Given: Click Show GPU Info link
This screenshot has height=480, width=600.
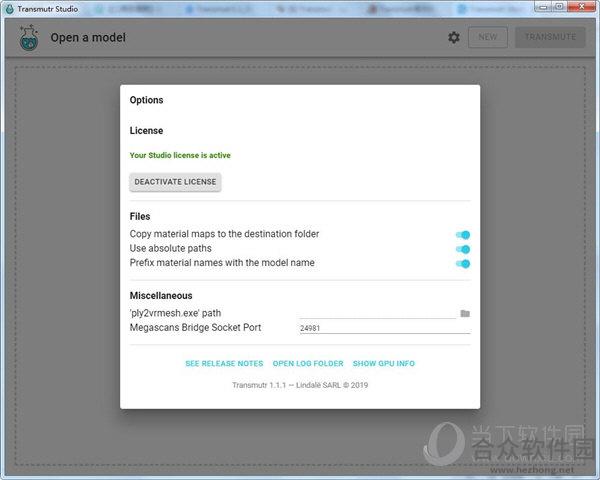Looking at the screenshot, I should pos(384,363).
